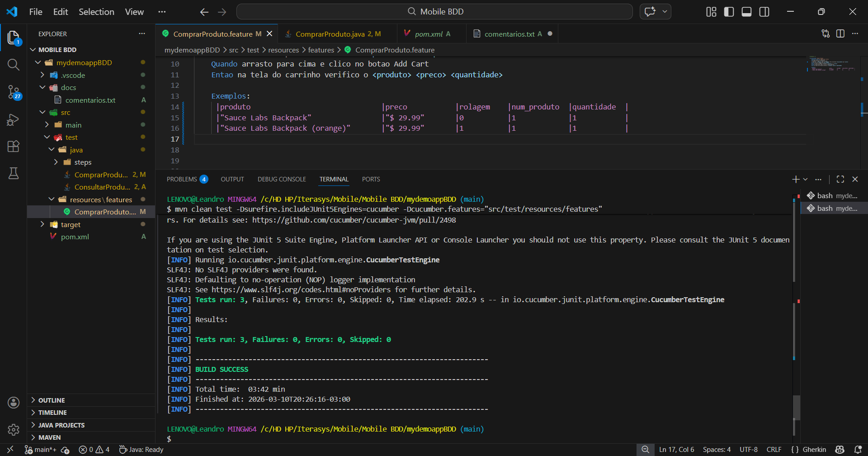Toggle the primary side bar
868x456 pixels.
pos(729,12)
